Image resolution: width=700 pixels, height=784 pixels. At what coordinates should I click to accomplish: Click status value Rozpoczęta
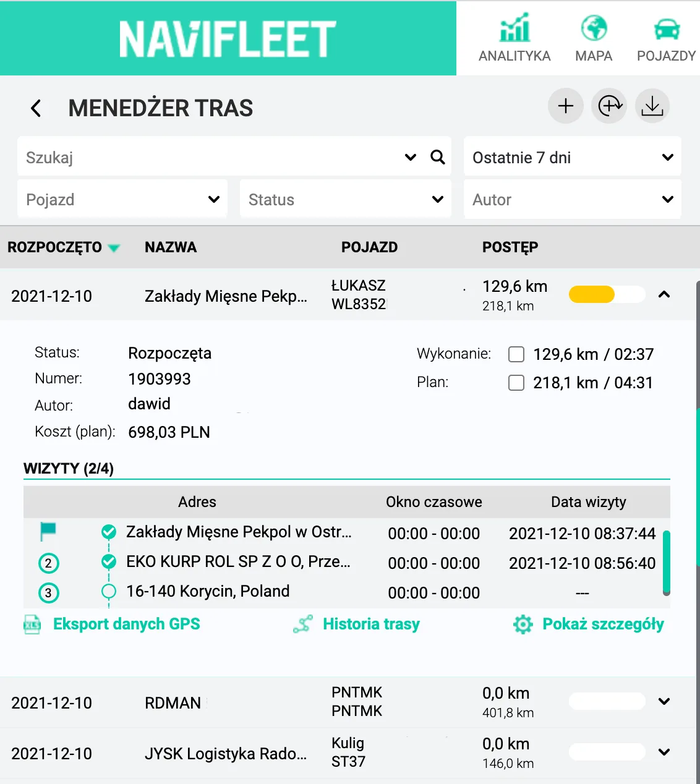(x=169, y=354)
